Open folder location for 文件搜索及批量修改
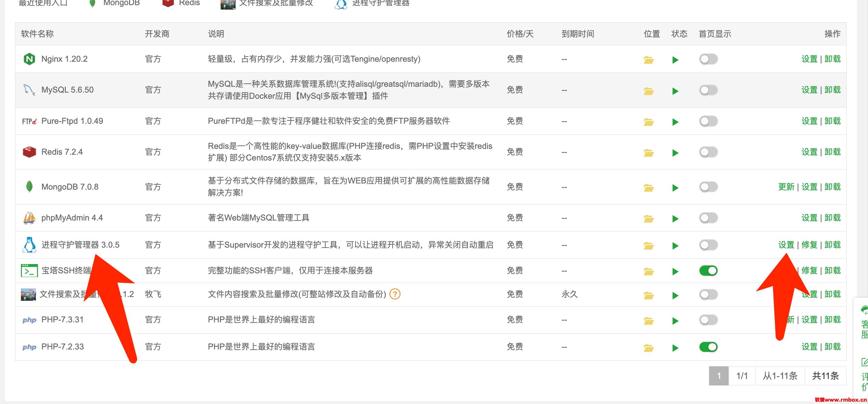The height and width of the screenshot is (404, 868). coord(649,296)
